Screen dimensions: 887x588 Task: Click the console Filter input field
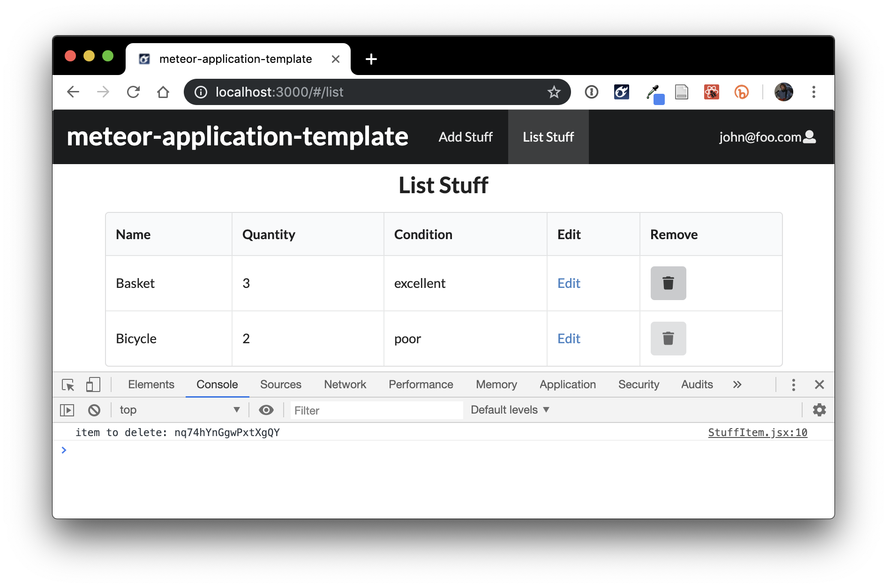click(x=376, y=410)
